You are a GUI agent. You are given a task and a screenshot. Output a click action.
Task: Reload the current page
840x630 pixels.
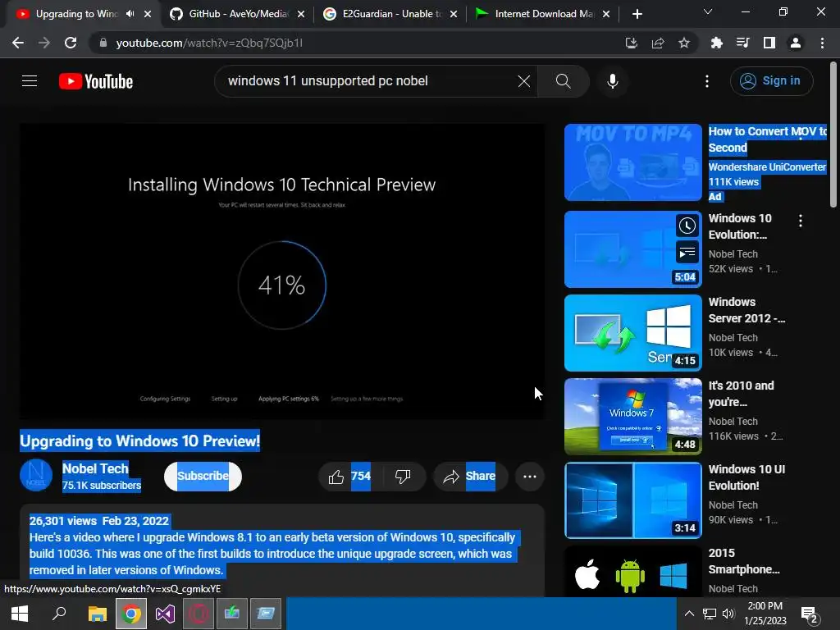point(71,43)
